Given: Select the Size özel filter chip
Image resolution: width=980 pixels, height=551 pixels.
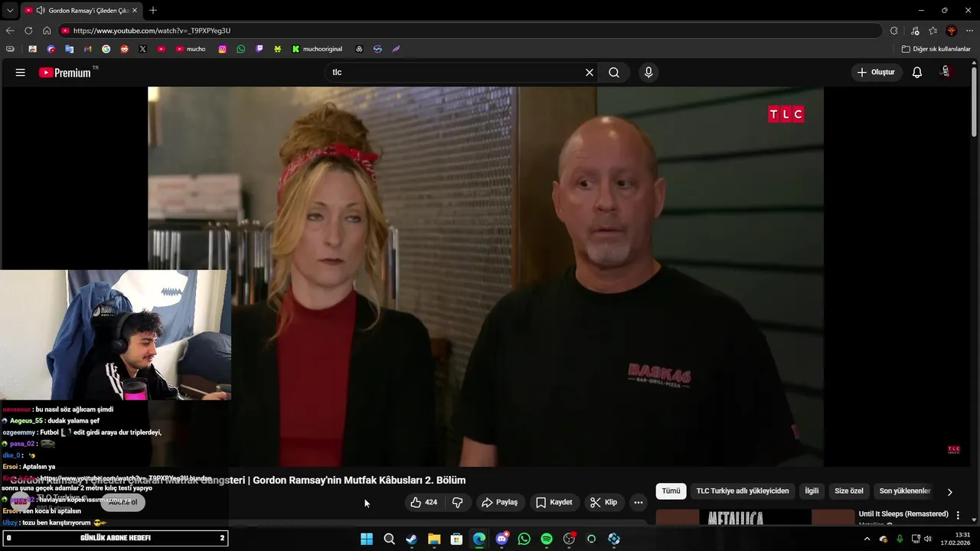Looking at the screenshot, I should click(849, 491).
